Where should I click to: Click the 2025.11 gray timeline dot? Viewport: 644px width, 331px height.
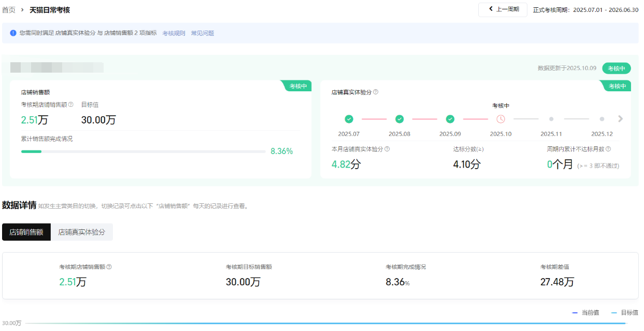(x=551, y=119)
